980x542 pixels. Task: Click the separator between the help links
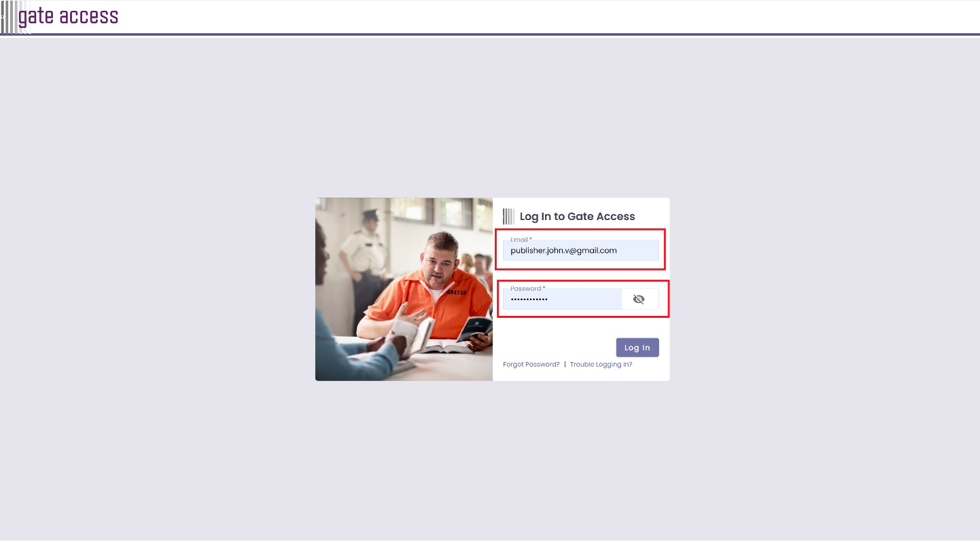coord(565,365)
